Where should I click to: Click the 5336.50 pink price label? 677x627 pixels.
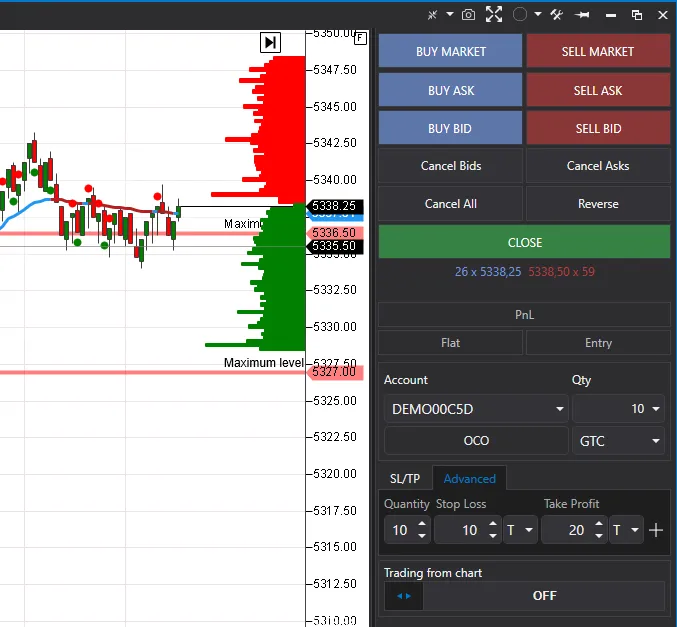point(334,233)
